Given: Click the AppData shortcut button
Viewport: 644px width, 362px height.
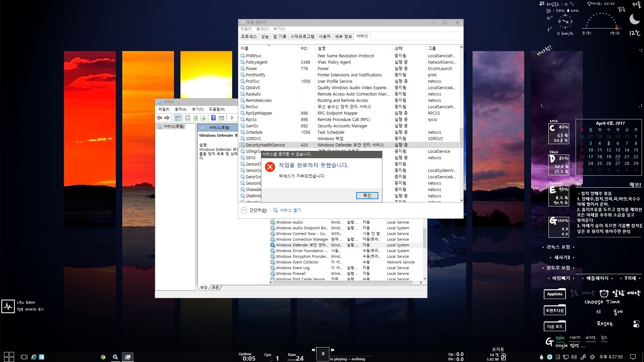Looking at the screenshot, I should [x=555, y=294].
